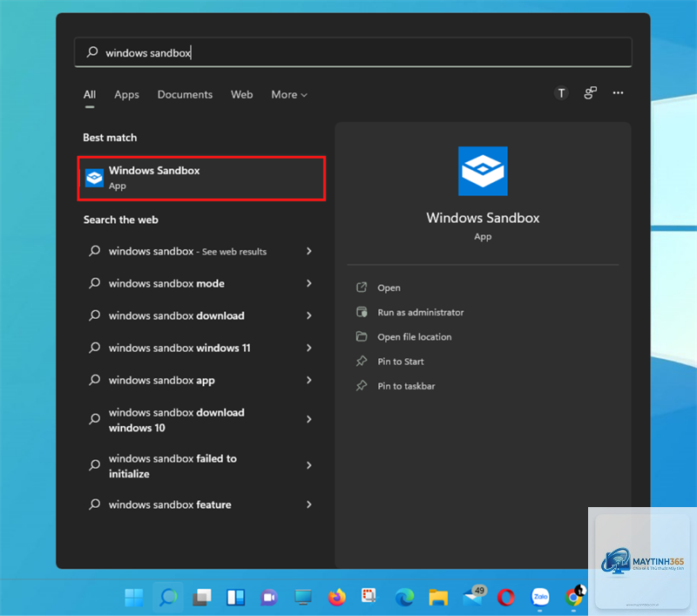The height and width of the screenshot is (616, 697).
Task: Open Snipping Tool from taskbar
Action: (369, 596)
